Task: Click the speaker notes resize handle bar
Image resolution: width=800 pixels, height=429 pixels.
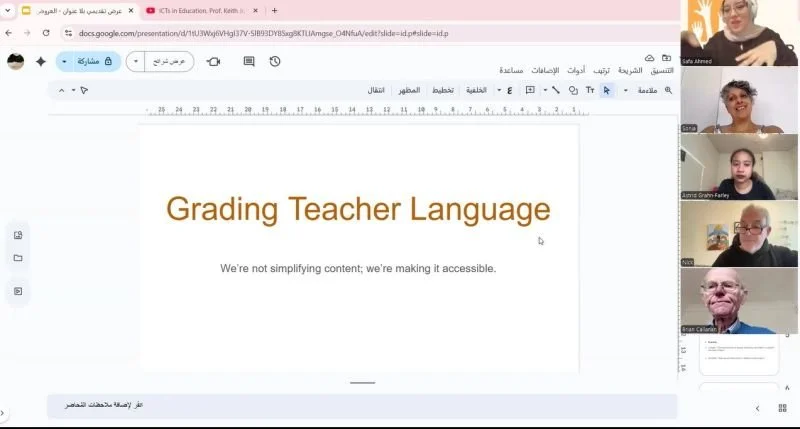Action: click(362, 383)
